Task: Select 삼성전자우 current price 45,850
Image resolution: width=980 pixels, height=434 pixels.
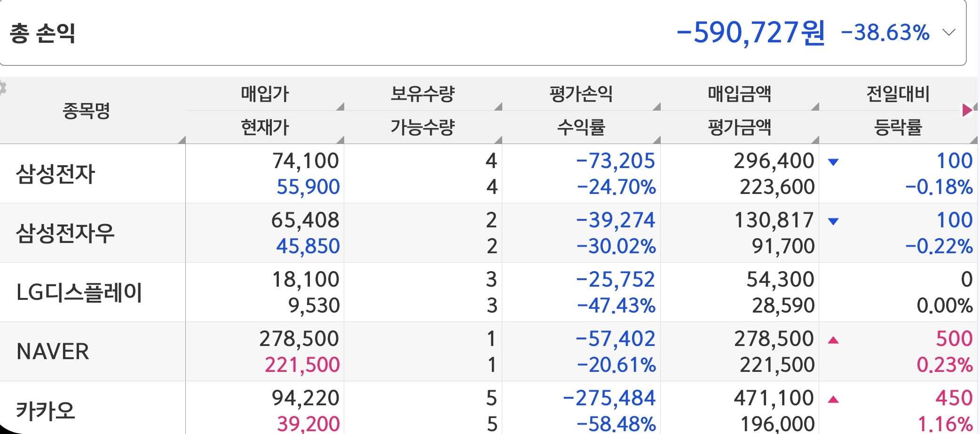Action: (x=308, y=246)
